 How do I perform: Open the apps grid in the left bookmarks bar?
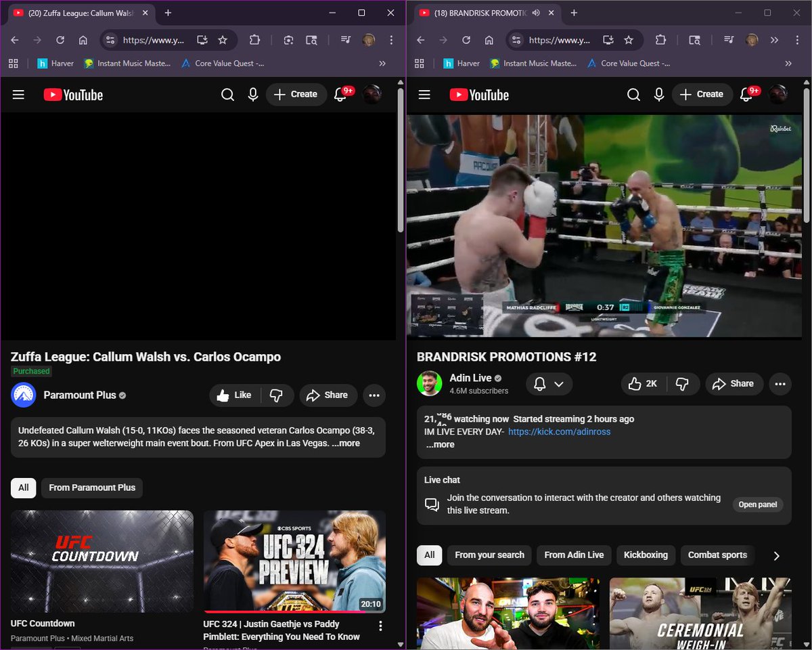point(13,63)
